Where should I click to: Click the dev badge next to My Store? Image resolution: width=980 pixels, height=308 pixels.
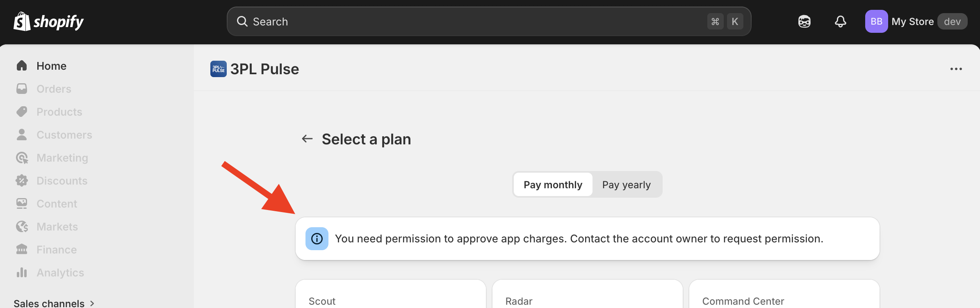952,21
